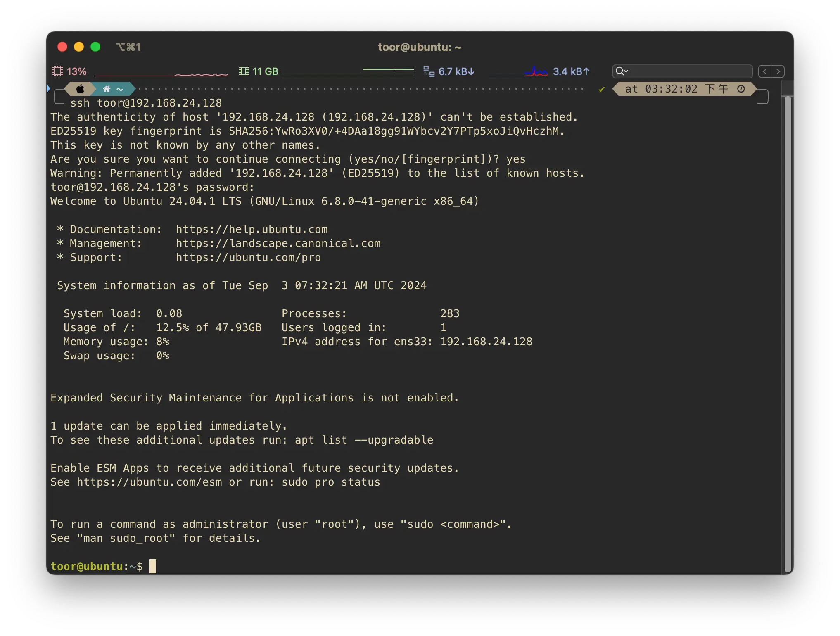Open the https://ubuntu.com/esm link

(x=149, y=482)
